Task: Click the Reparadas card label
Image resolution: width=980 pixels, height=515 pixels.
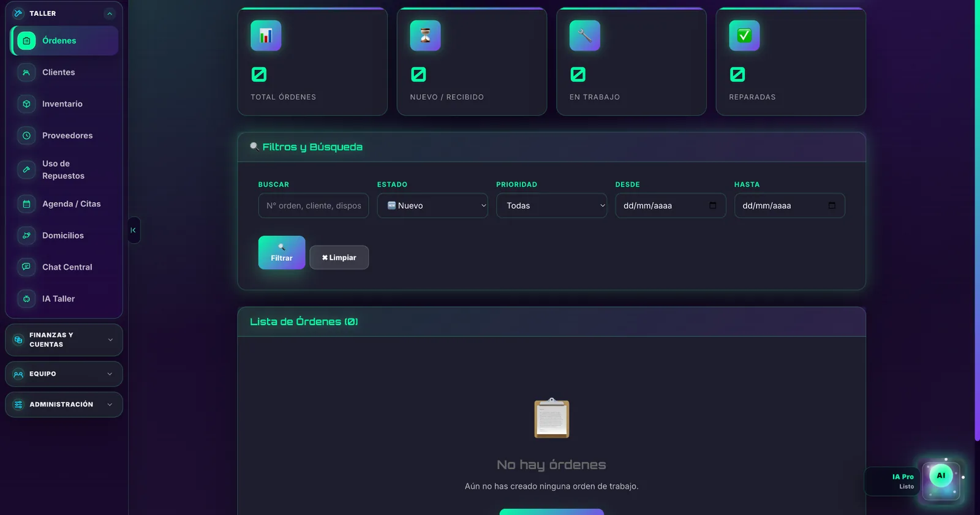Action: coord(752,97)
